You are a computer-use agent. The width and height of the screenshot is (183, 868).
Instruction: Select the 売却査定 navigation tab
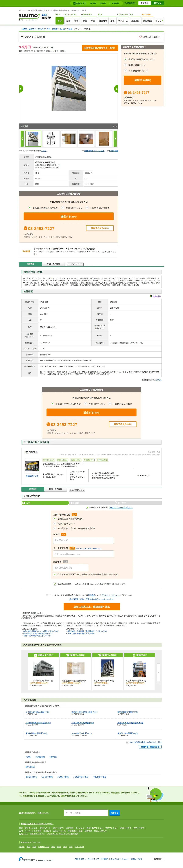click(x=135, y=21)
